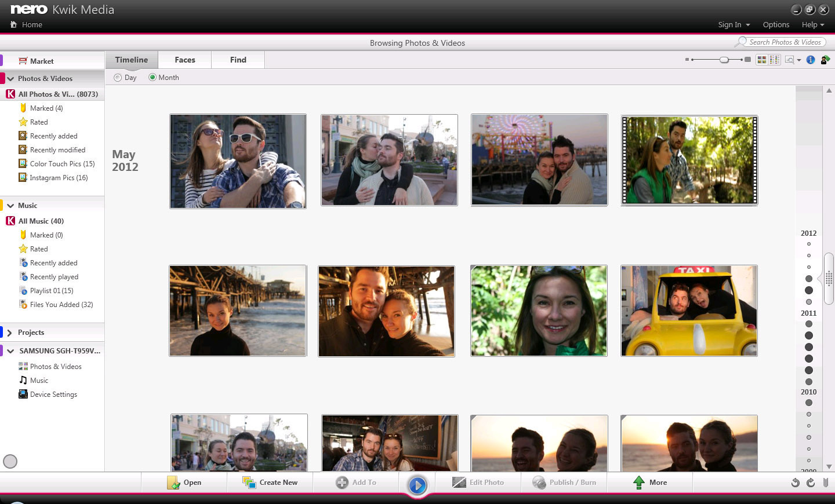Open the Find tab
Screen dimensions: 835x504
point(238,60)
